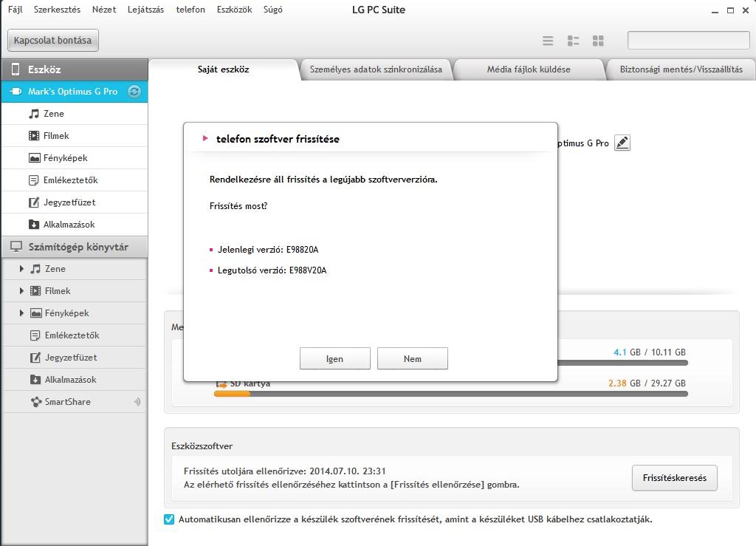
Task: Minimize the LG PC Suite window
Action: point(715,10)
